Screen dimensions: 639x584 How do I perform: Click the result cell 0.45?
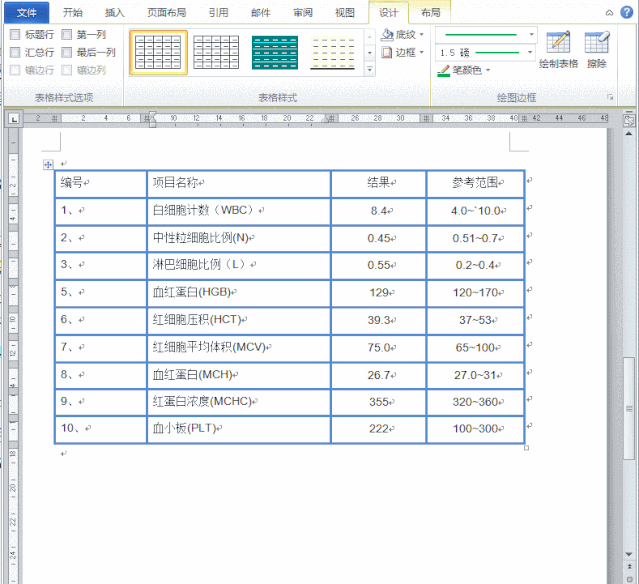379,238
